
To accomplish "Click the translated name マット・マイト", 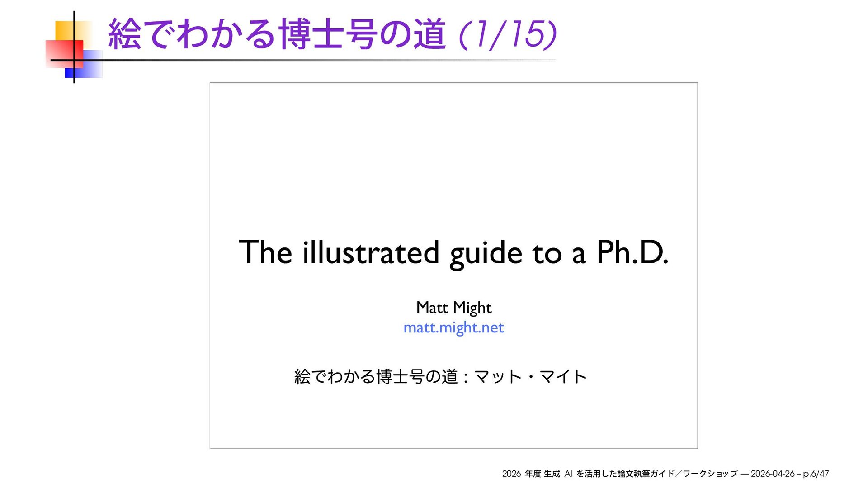I will [530, 376].
